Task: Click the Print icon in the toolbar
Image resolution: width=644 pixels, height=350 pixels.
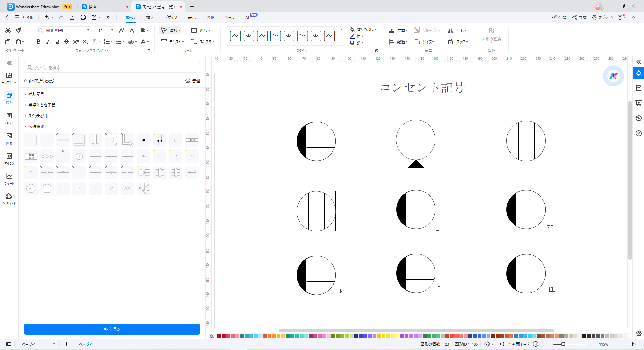Action: [x=83, y=17]
